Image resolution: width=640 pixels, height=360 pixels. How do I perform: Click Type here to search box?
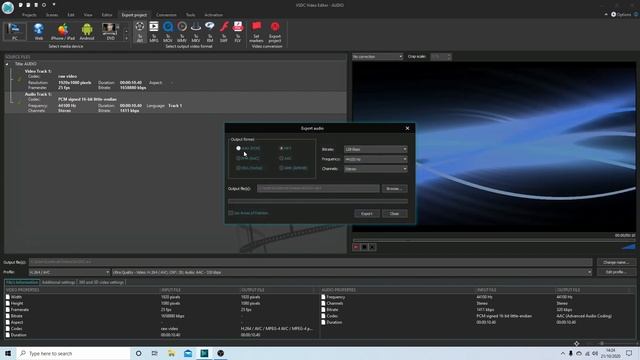point(73,353)
